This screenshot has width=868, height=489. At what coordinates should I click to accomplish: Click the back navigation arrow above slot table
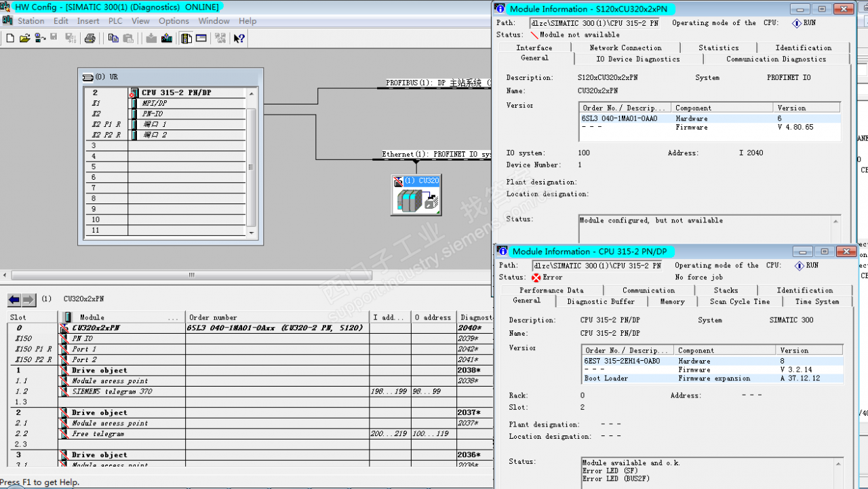click(x=14, y=300)
